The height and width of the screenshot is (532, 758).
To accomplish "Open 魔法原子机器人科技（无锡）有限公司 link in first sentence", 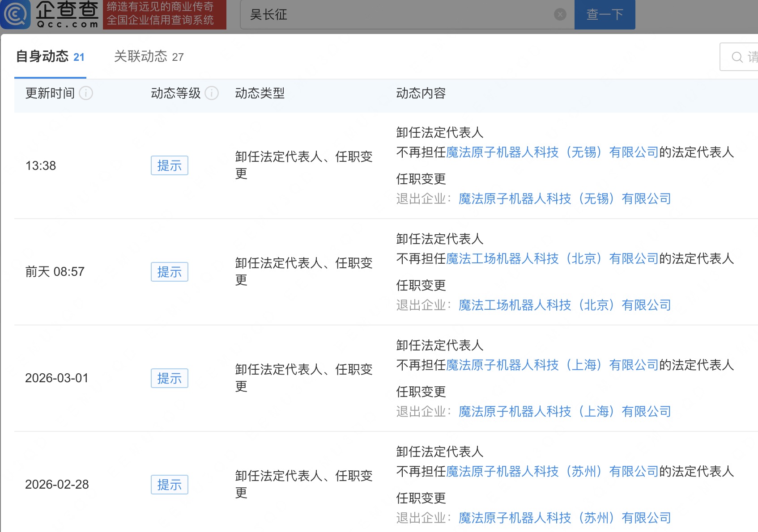I will (x=552, y=152).
